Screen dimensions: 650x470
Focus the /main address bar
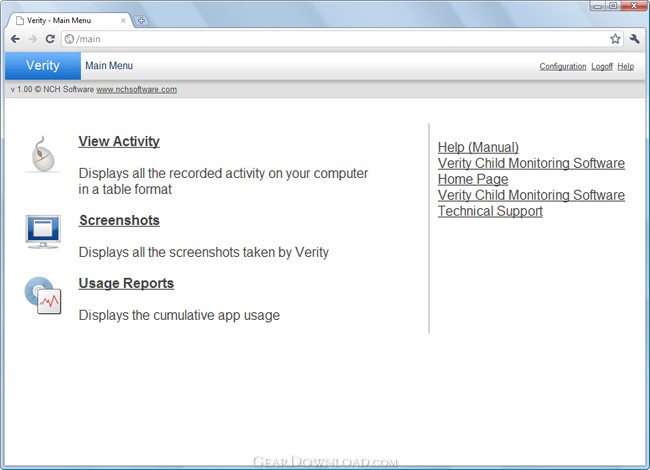tap(342, 39)
